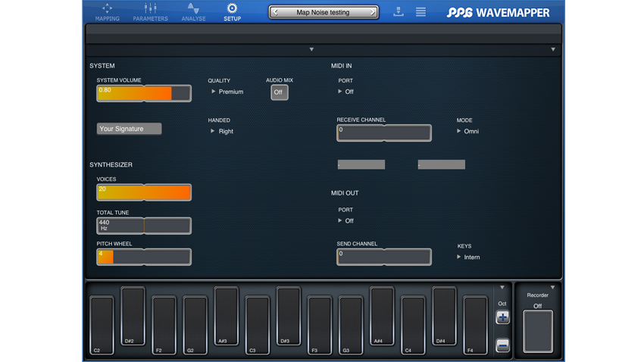Viewport: 644px width, 362px height.
Task: Click the Your Signature field
Action: 129,129
